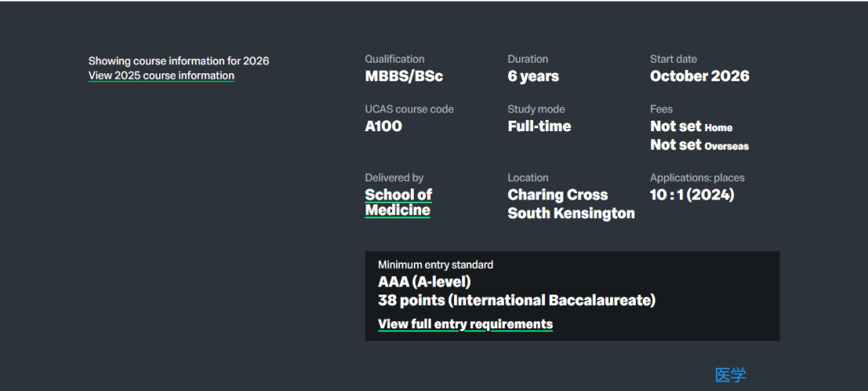Screen dimensions: 868x391
Task: Click the 6 years duration value
Action: 533,76
